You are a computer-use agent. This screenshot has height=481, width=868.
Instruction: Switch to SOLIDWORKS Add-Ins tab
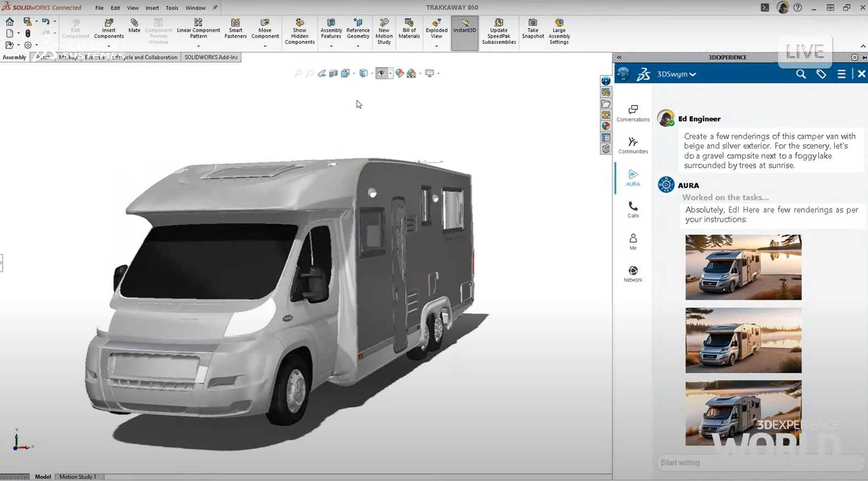(211, 57)
